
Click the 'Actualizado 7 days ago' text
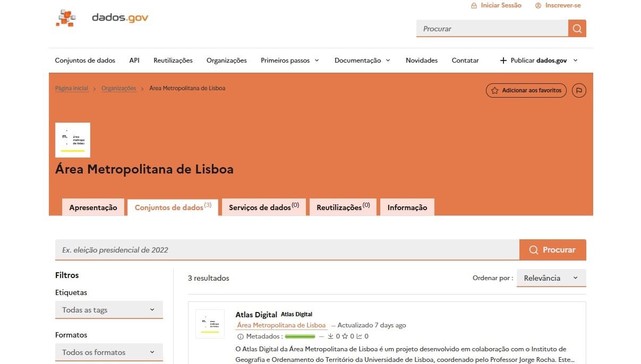(372, 325)
